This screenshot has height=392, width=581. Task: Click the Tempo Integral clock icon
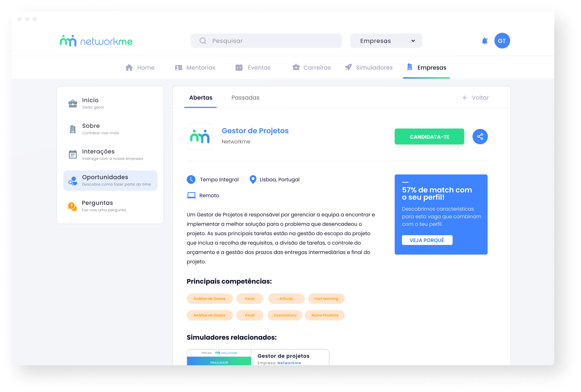tap(191, 180)
